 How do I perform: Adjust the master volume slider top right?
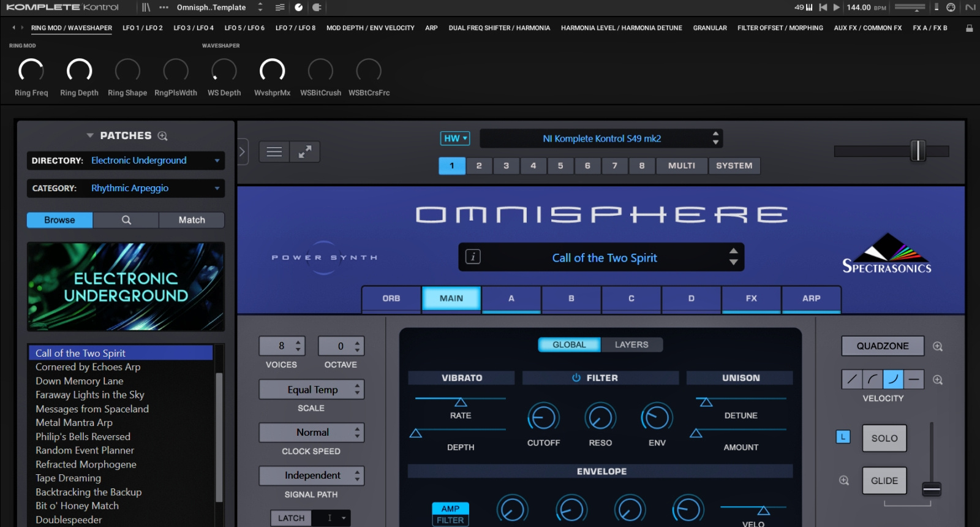pos(918,151)
